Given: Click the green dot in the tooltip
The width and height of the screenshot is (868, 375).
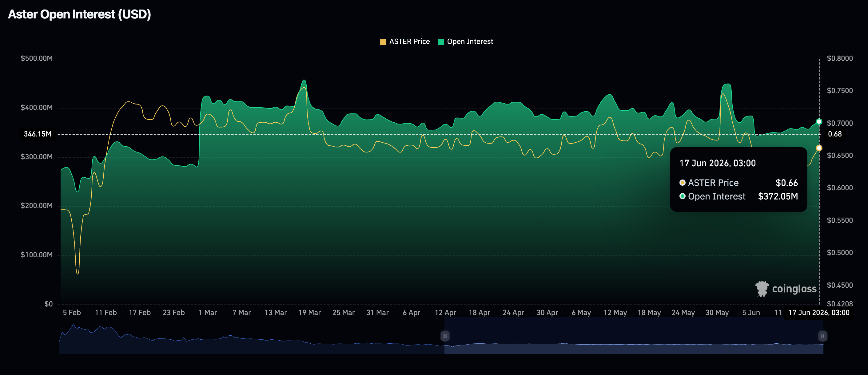Looking at the screenshot, I should (682, 196).
